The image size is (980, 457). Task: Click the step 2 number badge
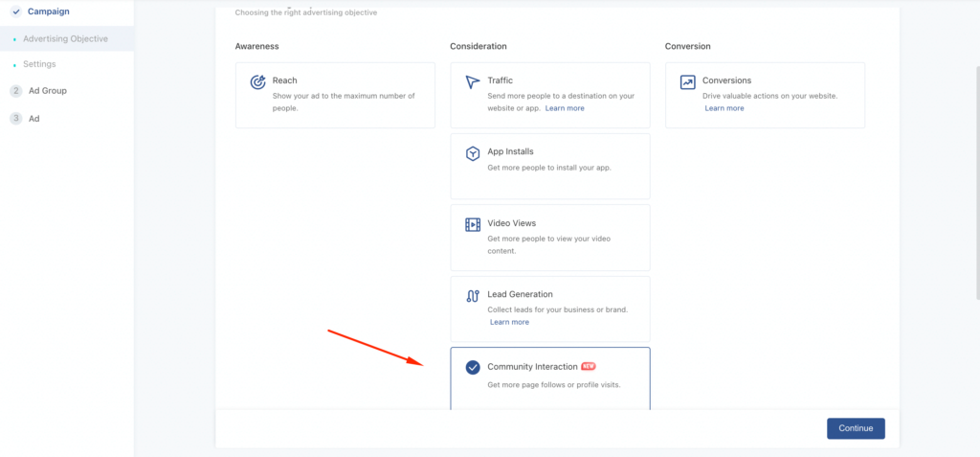click(16, 91)
